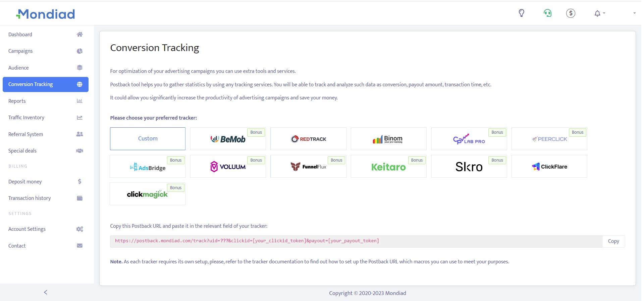Viewport: 644px width, 301px height.
Task: Click the Mondiad logo
Action: tap(46, 14)
